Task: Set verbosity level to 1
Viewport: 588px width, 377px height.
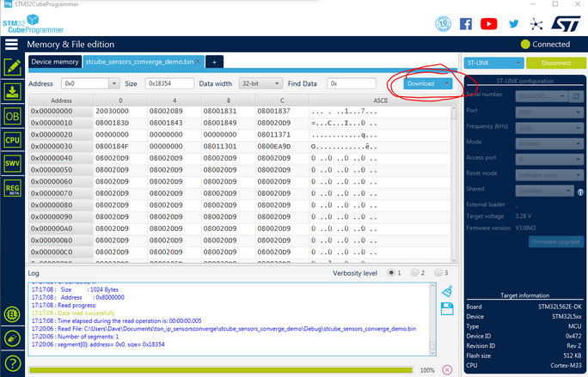Action: 391,272
